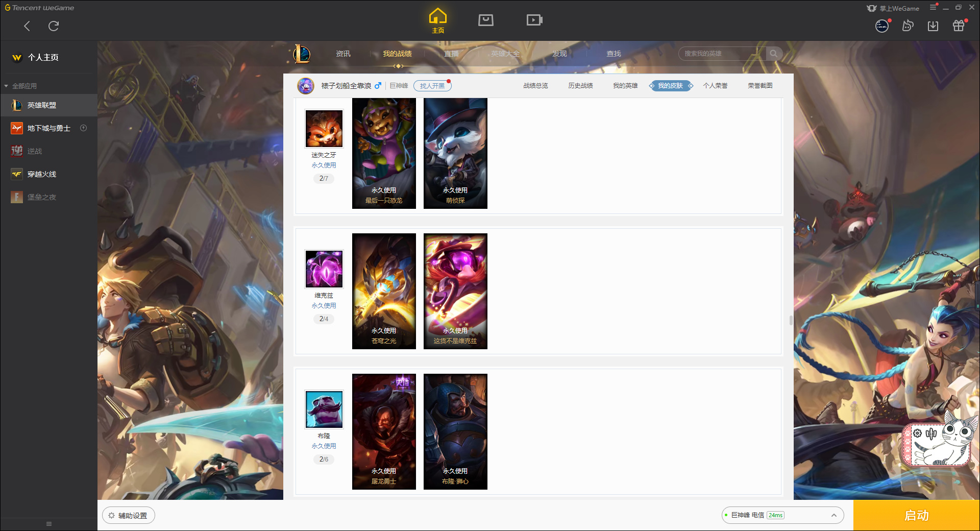
Task: Click the player avatar next to 袜子划船全靠浪
Action: (306, 86)
